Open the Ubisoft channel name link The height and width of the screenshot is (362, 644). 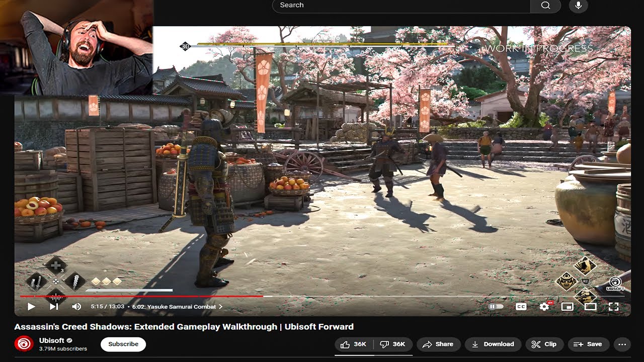coord(52,340)
